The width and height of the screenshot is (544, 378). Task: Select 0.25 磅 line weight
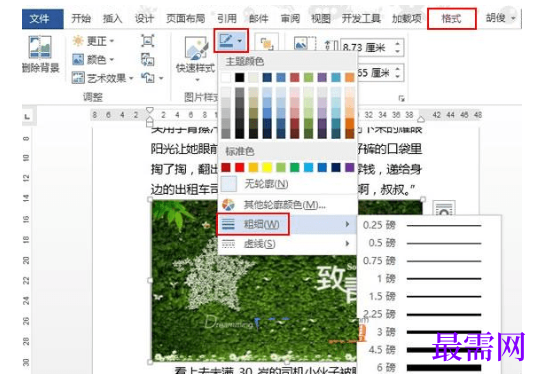(429, 225)
